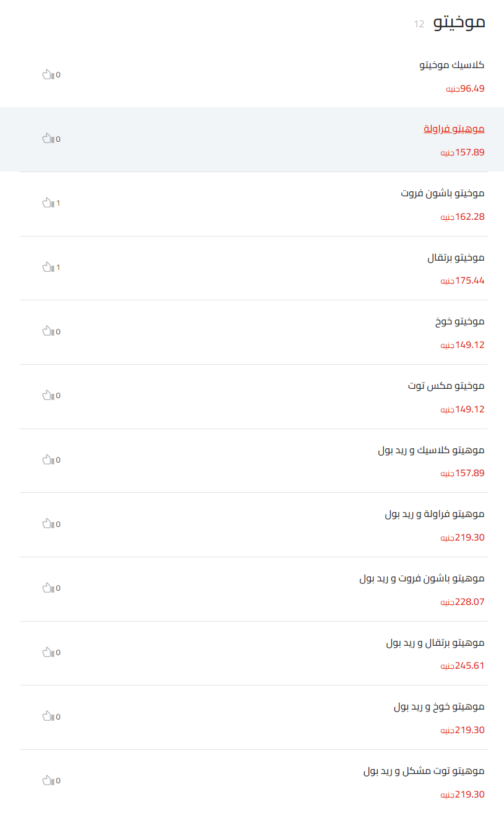Open موهيتو توت مشكل و ريد بول
Screen dimensions: 504x813
point(424,771)
